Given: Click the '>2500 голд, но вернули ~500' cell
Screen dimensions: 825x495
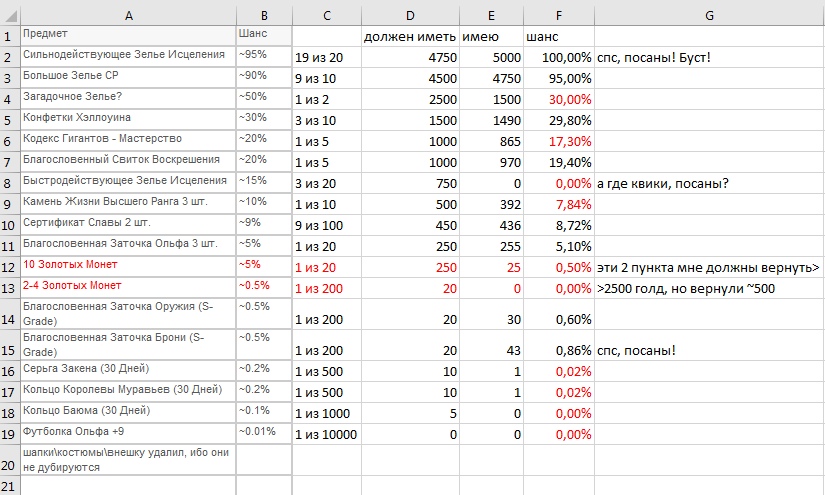Looking at the screenshot, I should pos(709,289).
